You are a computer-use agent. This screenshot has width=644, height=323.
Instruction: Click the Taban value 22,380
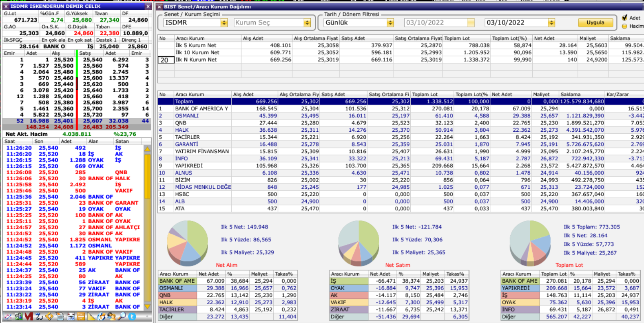click(x=109, y=33)
